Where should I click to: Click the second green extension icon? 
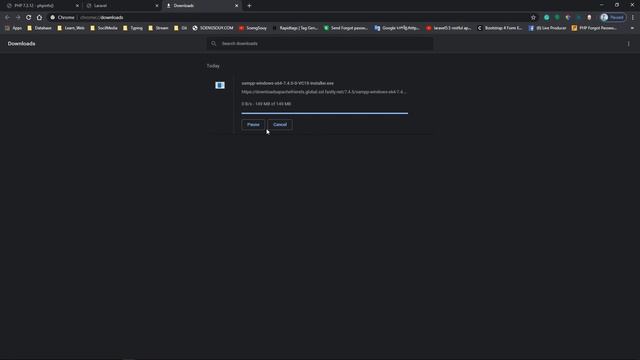pyautogui.click(x=557, y=18)
